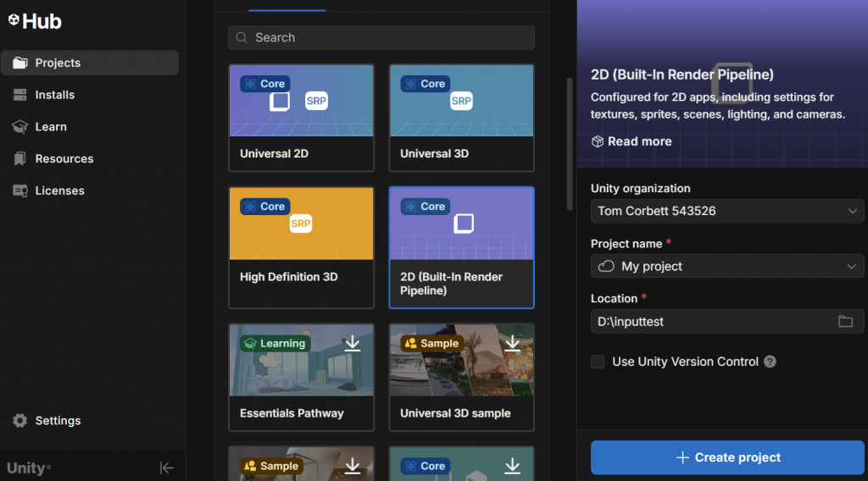Click download icon on Essentials Pathway template
This screenshot has width=868, height=481.
(353, 343)
